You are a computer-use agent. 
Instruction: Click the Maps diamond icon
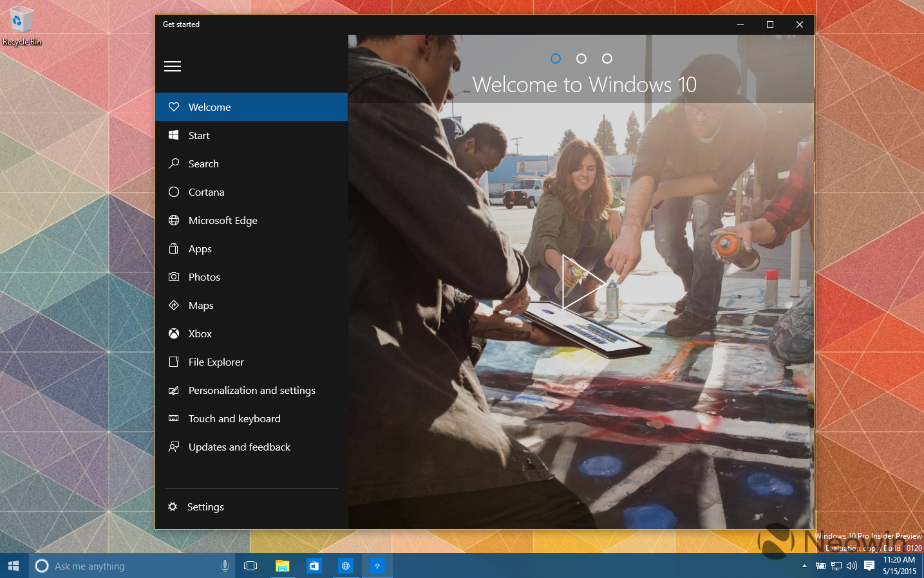[174, 305]
